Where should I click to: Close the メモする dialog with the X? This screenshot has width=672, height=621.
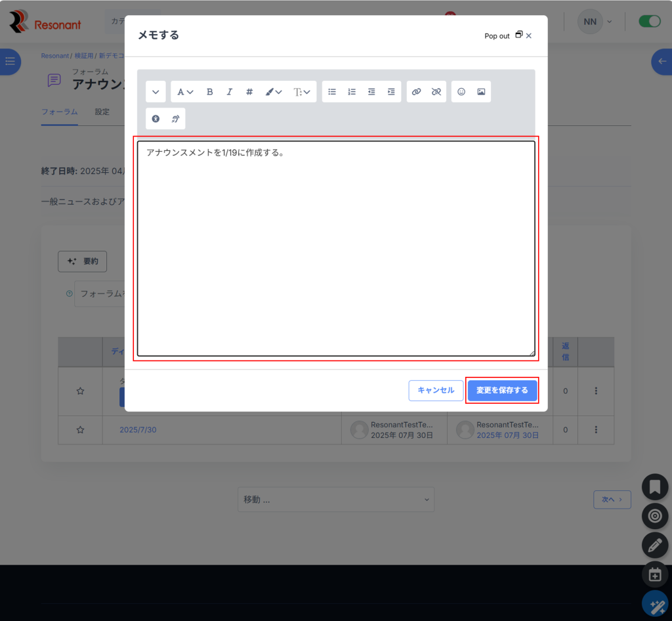[529, 35]
